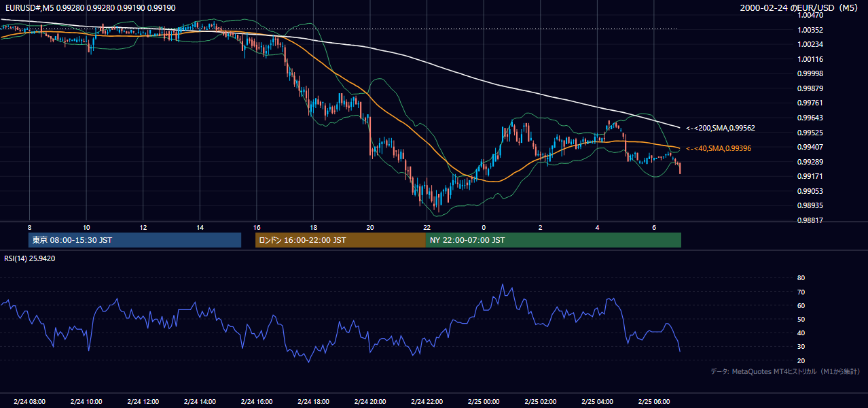
Task: Click the 2/24 20:00 time axis label
Action: click(370, 401)
